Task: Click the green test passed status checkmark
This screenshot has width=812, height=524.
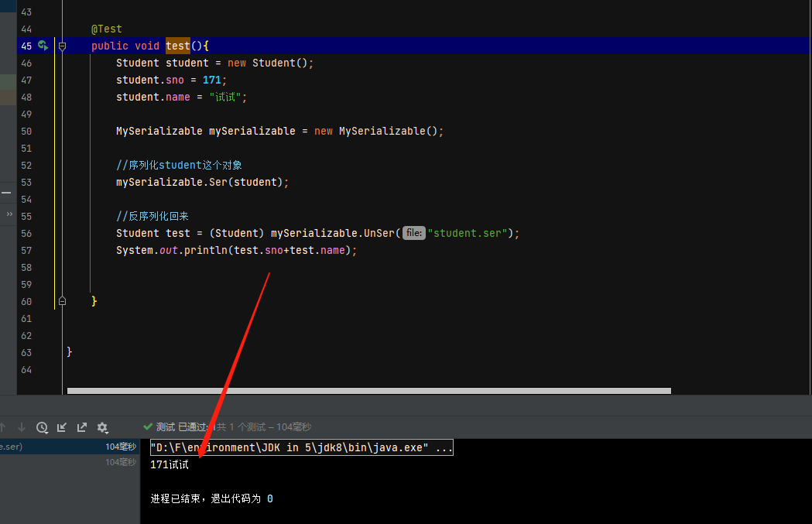Action: pos(148,427)
